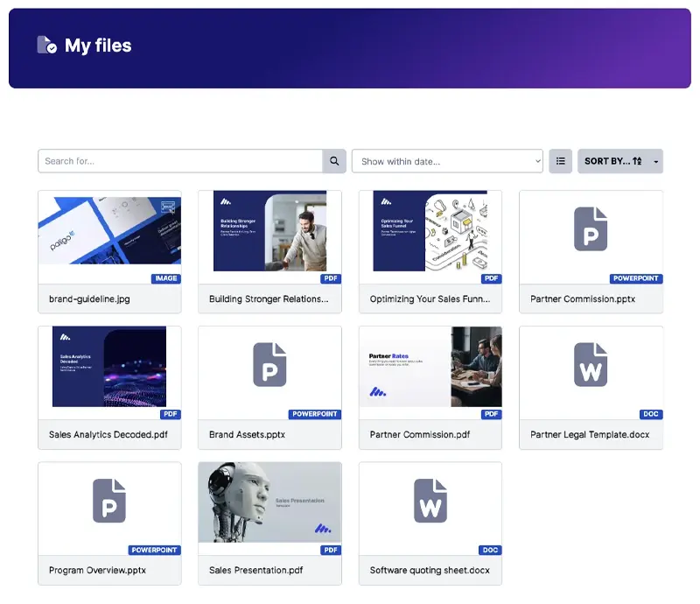Image resolution: width=700 pixels, height=604 pixels.
Task: Open the Partner Commission.pdf thumbnail
Action: pyautogui.click(x=430, y=367)
